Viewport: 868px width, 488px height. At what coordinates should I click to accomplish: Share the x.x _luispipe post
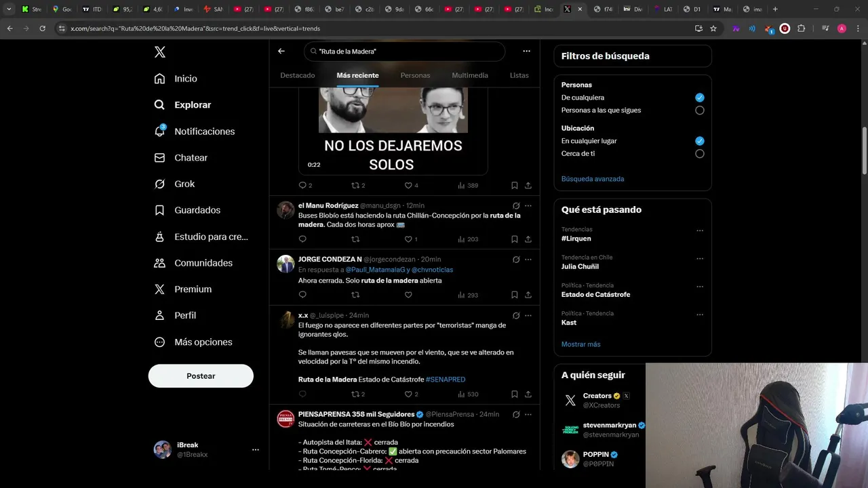(x=528, y=394)
